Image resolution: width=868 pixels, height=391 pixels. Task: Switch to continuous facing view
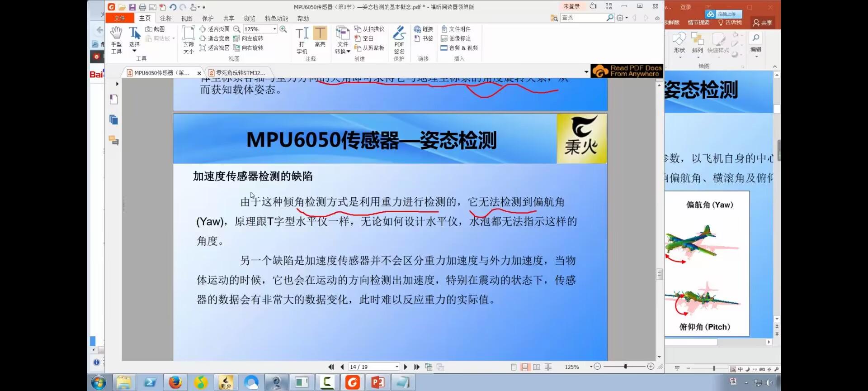(x=548, y=367)
